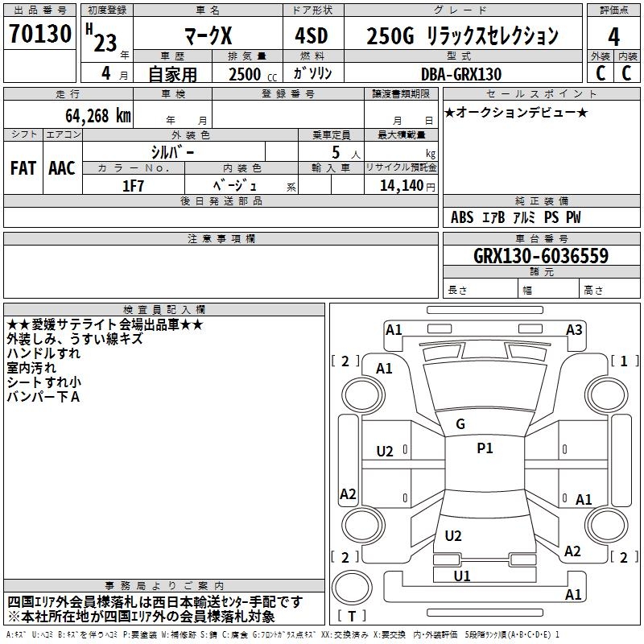The height and width of the screenshot is (644, 644).
Task: Select the mileage value 64,268 km
Action: click(89, 115)
